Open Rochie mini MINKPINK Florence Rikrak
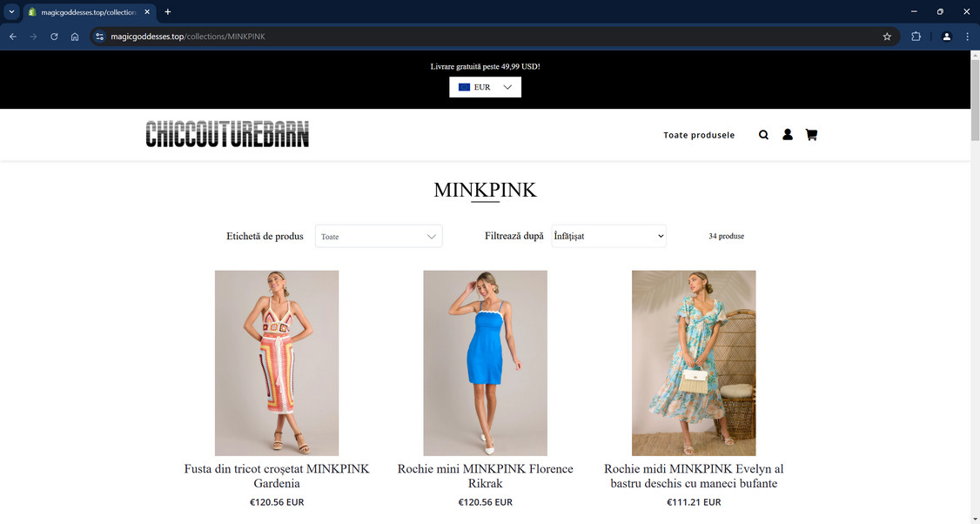The height and width of the screenshot is (524, 980). [485, 476]
